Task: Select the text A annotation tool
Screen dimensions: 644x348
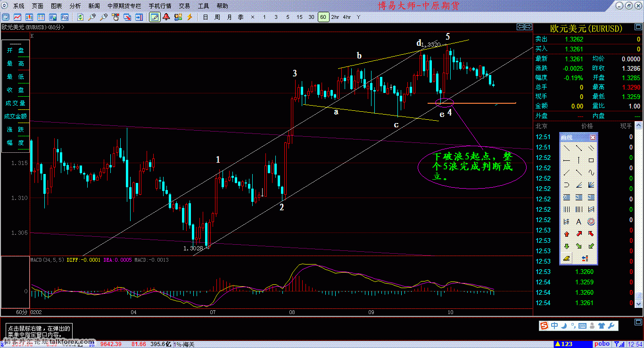Action: coord(579,222)
